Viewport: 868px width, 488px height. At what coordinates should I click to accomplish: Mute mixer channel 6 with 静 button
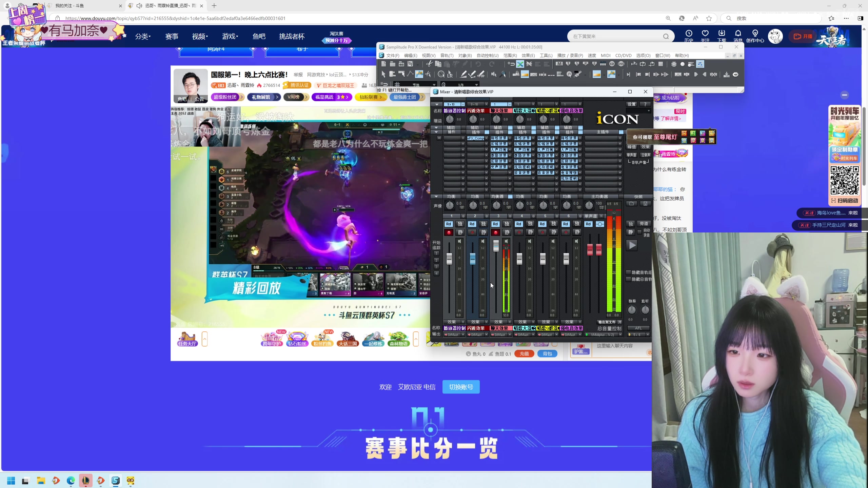pyautogui.click(x=577, y=232)
